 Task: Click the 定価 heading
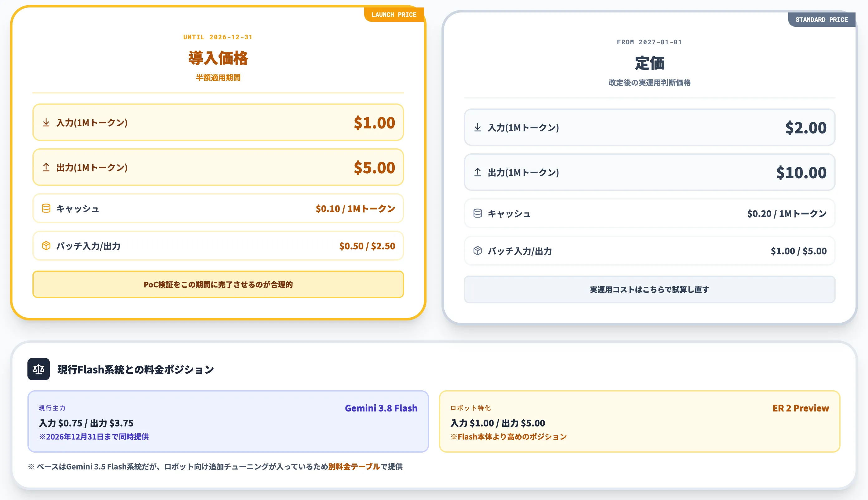coord(649,63)
